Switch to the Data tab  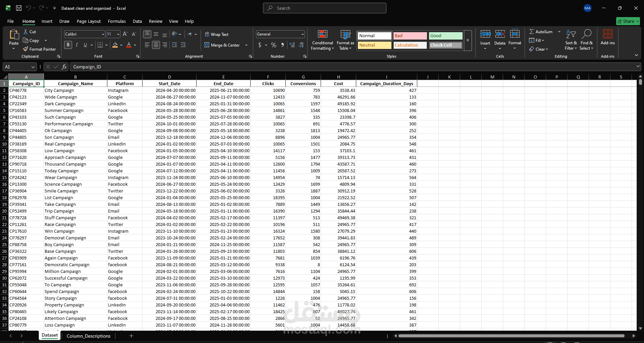(x=137, y=21)
